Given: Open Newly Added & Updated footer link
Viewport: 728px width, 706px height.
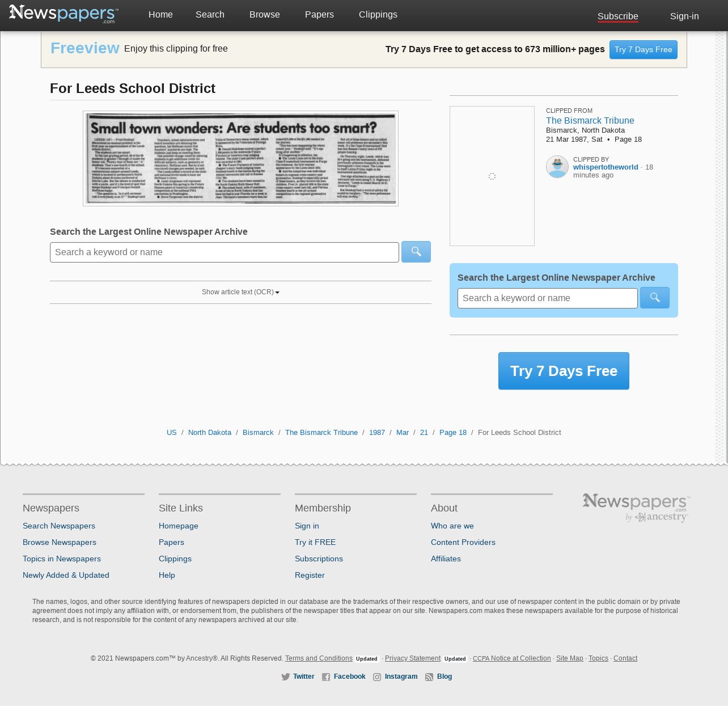Looking at the screenshot, I should 66,576.
